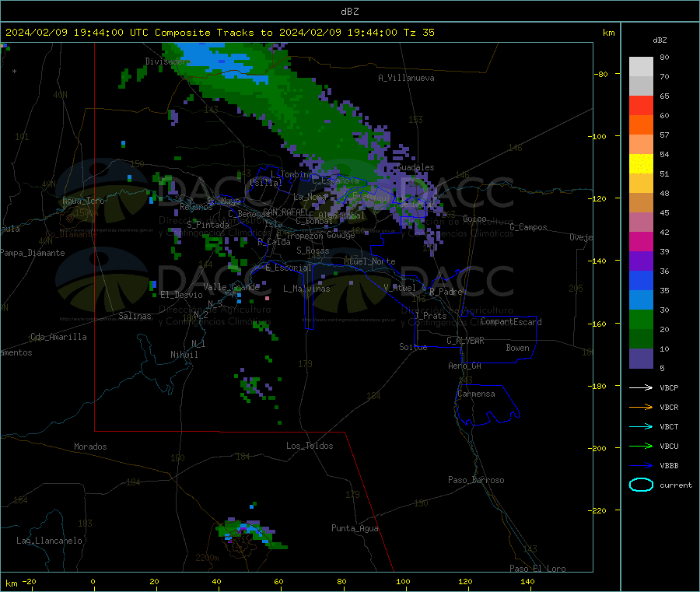
Task: Click the 'S_Pintada' map label
Action: pos(208,225)
